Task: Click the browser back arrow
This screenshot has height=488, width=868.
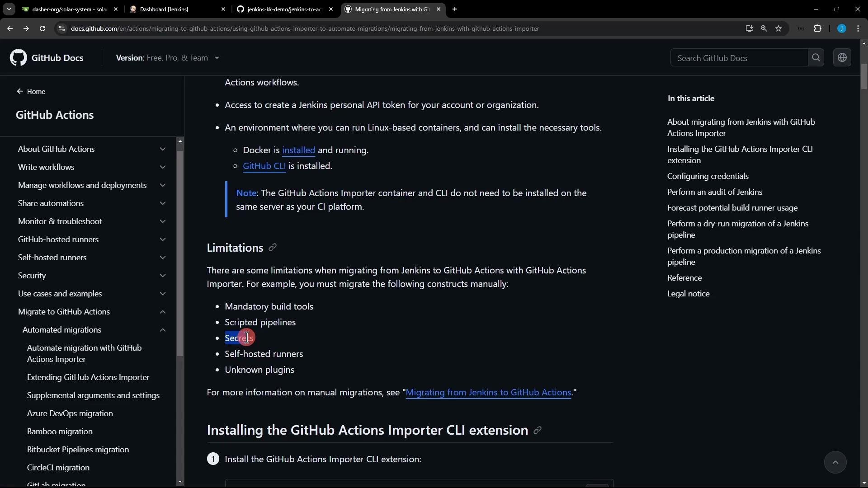Action: [x=10, y=28]
